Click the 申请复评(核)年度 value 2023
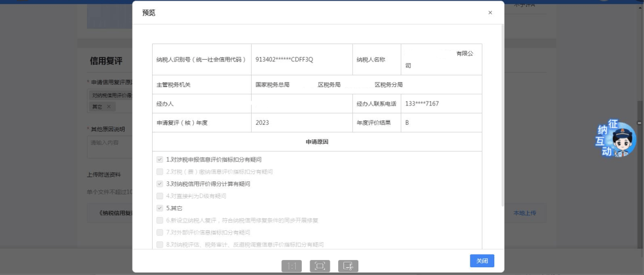 pos(262,122)
